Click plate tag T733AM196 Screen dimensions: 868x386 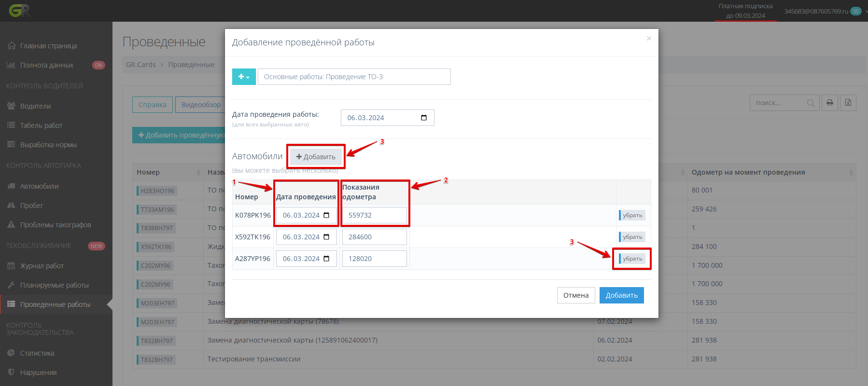pos(156,209)
